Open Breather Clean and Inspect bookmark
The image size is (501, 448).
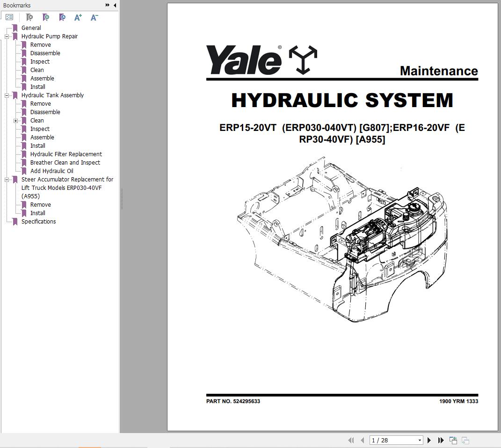click(65, 163)
